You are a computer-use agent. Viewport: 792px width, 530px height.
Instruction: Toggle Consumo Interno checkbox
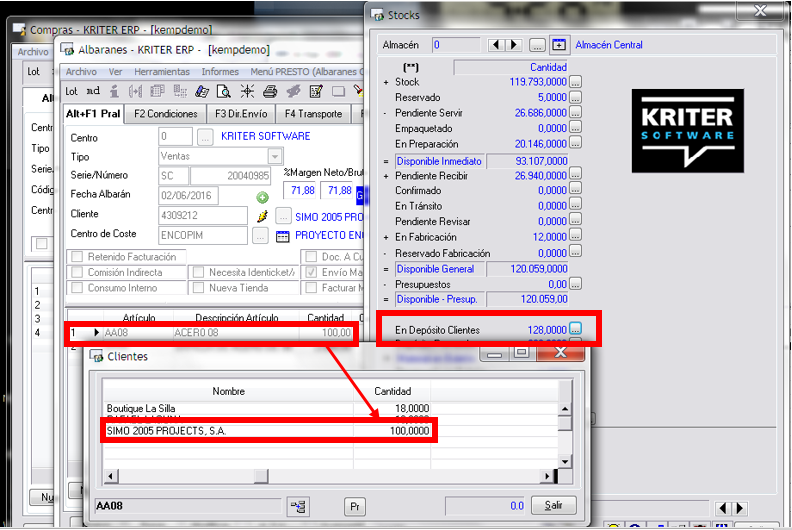tap(77, 287)
